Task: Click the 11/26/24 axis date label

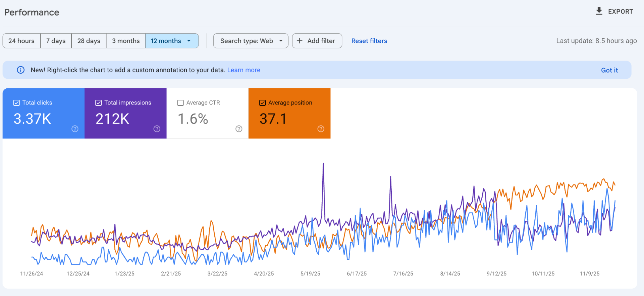Action: point(32,273)
